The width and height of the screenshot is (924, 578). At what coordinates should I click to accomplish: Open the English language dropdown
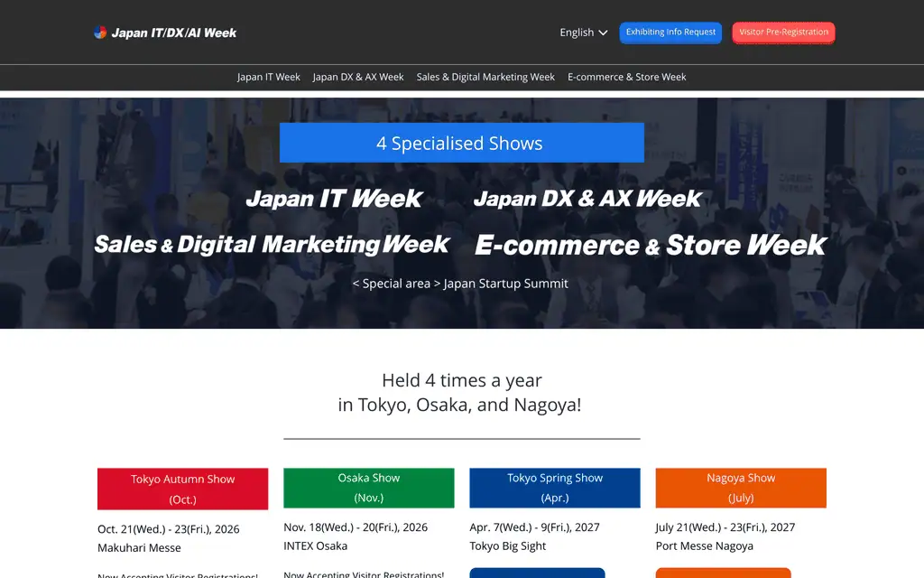coord(584,33)
